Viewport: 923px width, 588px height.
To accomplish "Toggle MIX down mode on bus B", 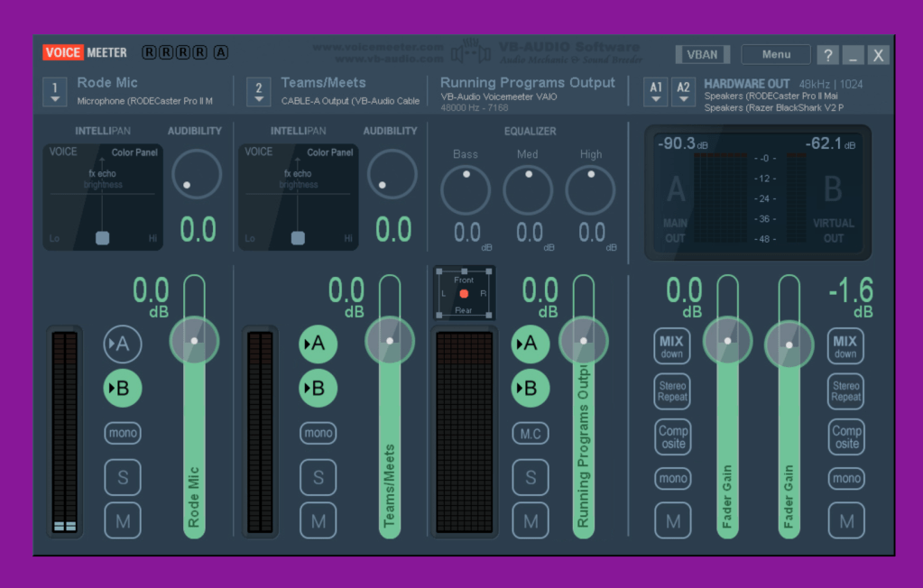I will 845,346.
